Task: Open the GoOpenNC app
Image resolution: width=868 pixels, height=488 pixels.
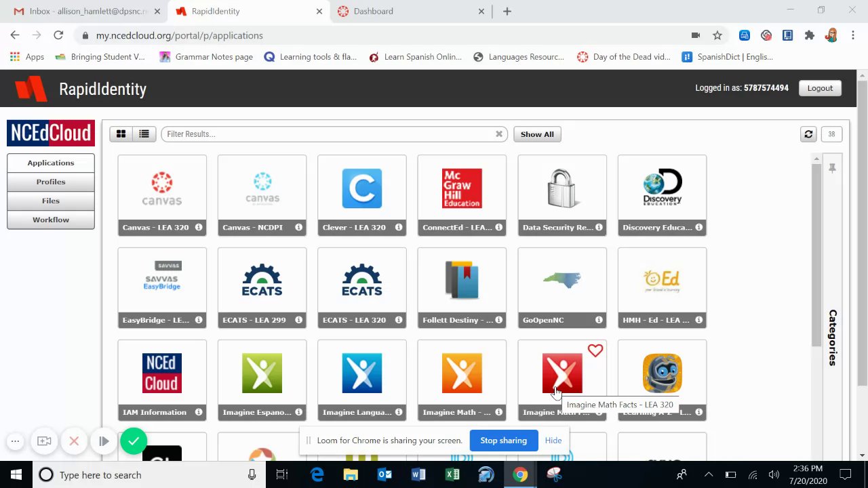Action: (x=562, y=287)
